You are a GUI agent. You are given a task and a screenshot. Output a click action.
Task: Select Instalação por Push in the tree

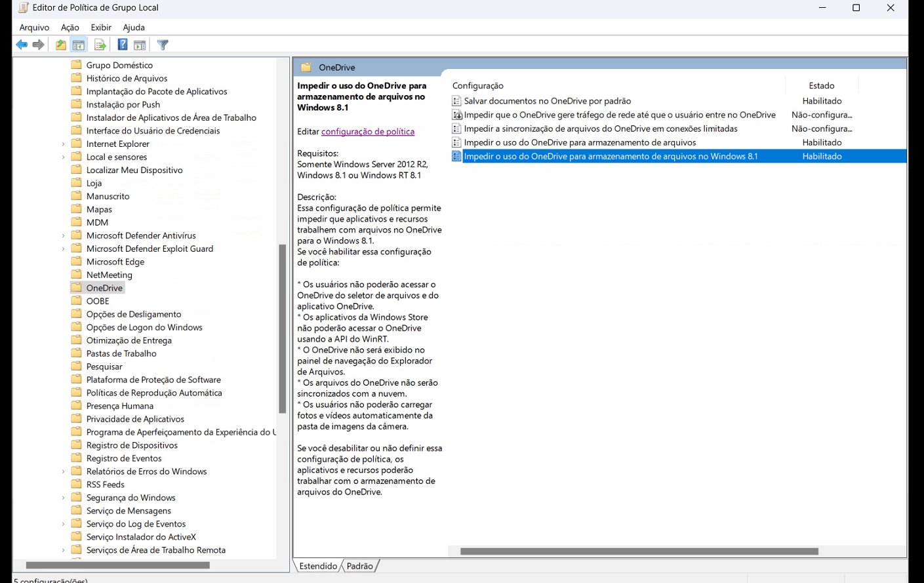(123, 104)
